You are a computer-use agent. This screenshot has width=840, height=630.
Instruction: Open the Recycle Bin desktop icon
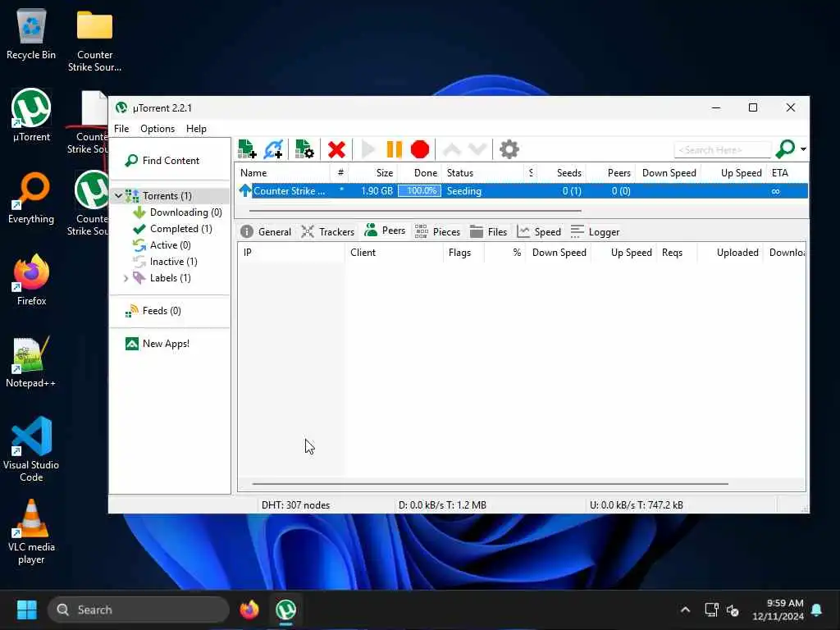[x=31, y=34]
